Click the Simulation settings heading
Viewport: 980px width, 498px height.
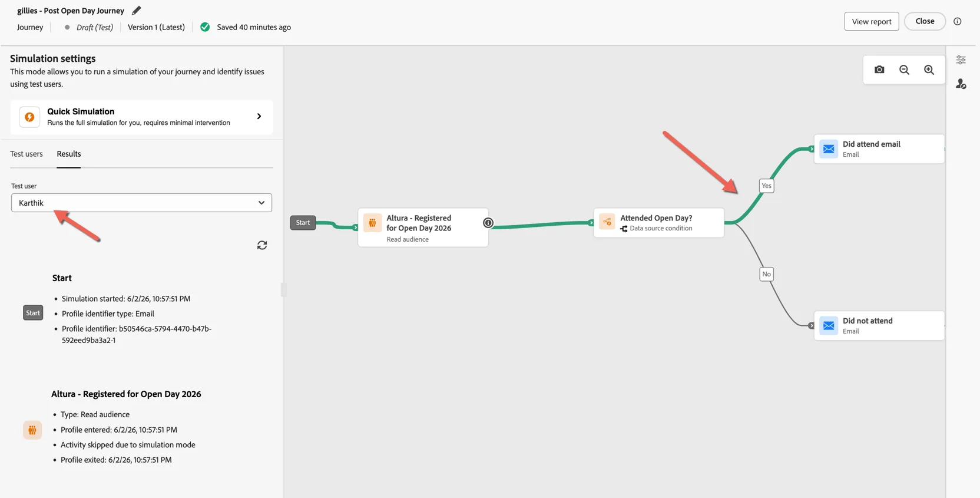pos(53,58)
